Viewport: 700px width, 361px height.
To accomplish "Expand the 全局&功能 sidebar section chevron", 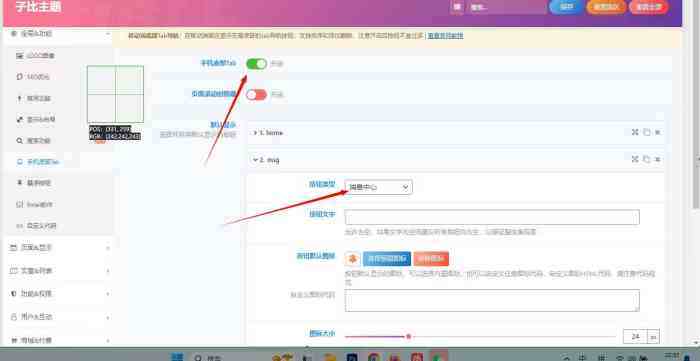I will point(108,34).
